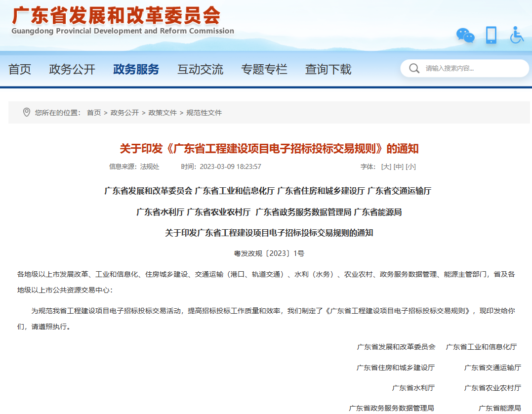Image resolution: width=532 pixels, height=414 pixels.
Task: Click 政务公开 breadcrumb link
Action: 124,113
